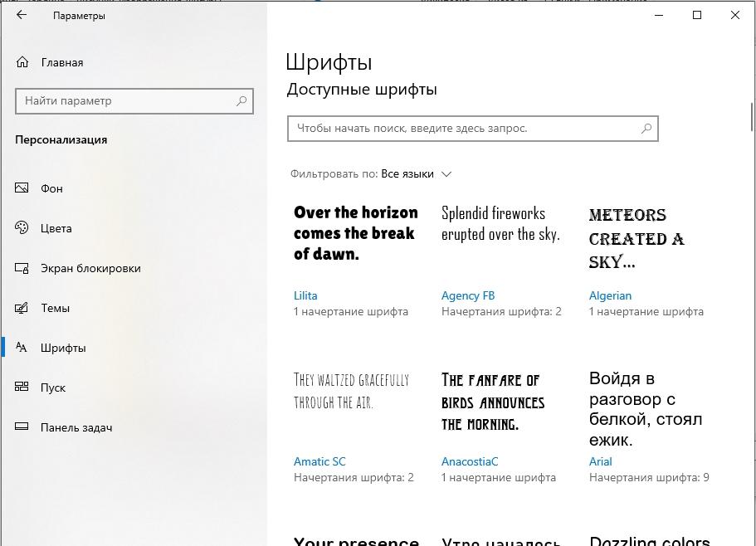Click '1 начертание шрифта' under Algerian
756x546 pixels.
coord(646,312)
